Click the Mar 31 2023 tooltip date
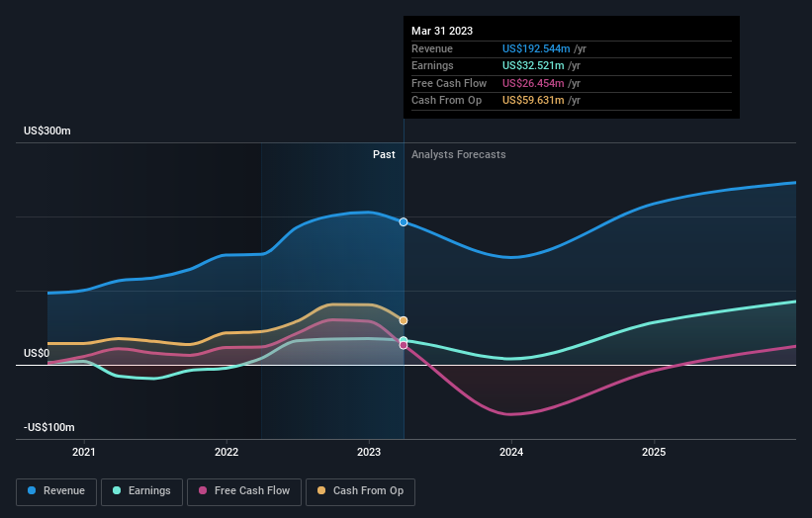 (442, 31)
